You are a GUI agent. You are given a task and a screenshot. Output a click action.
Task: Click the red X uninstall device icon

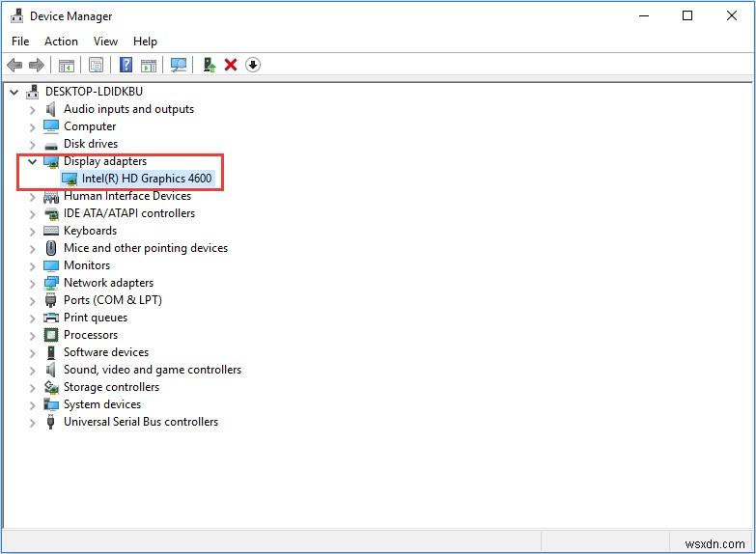tap(231, 65)
